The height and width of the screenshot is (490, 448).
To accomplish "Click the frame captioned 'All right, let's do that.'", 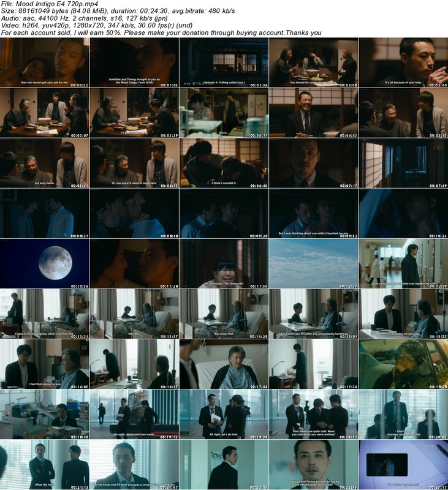I will coord(224,414).
